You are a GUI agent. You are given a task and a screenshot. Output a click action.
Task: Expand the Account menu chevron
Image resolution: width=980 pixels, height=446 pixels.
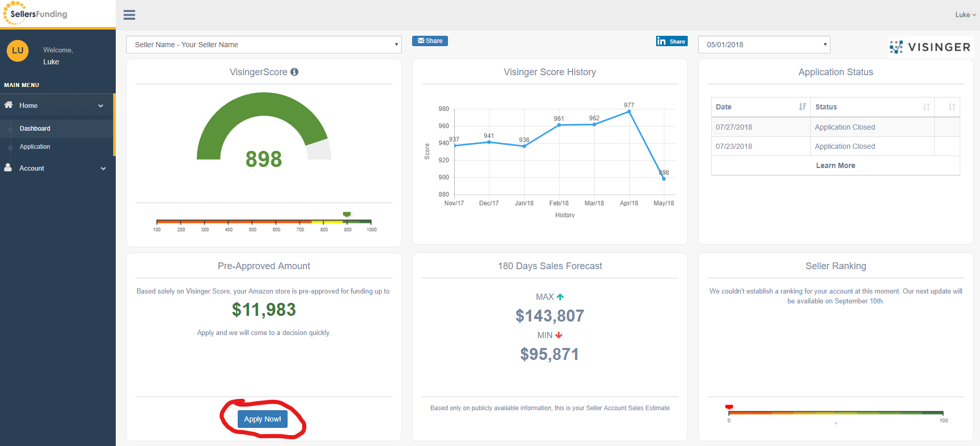103,169
